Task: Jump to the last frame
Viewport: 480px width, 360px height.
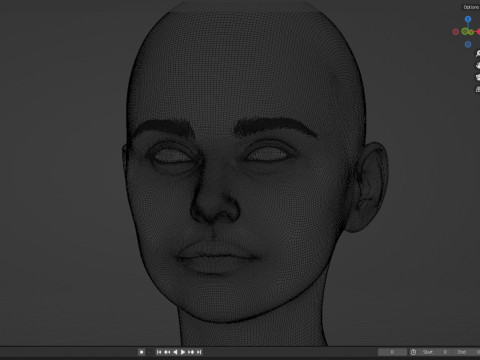Action: coord(199,352)
